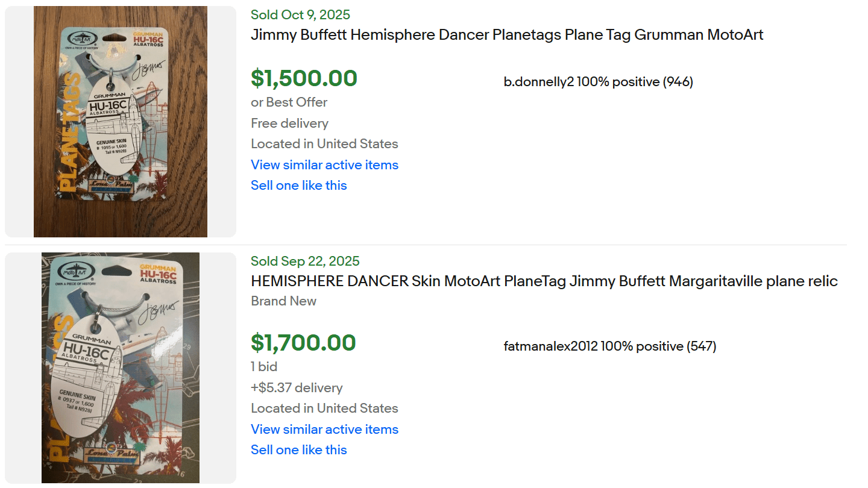Image resolution: width=868 pixels, height=488 pixels.
Task: Open the $1,700 HEMISPHERE DANCER Skin listing thumbnail
Action: point(121,368)
